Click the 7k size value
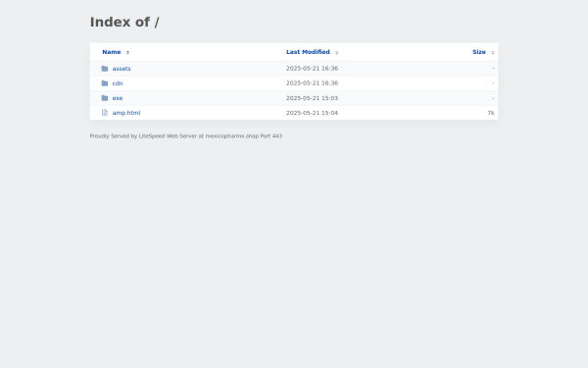Viewport: 588px width, 368px height. 491,113
